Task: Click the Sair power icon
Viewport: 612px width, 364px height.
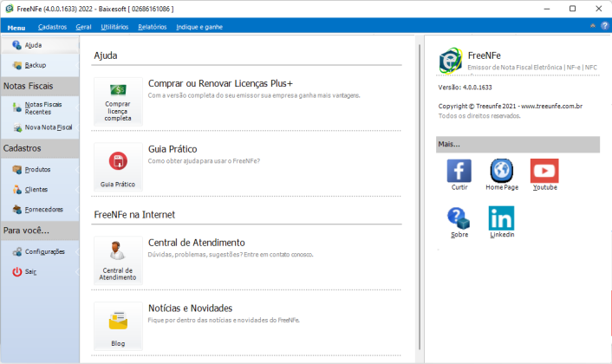Action: tap(16, 271)
